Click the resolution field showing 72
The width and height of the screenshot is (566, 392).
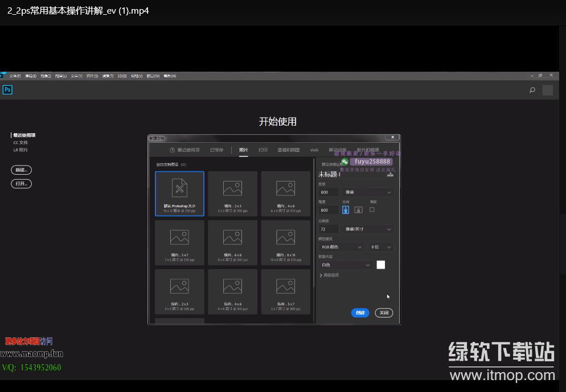click(329, 229)
